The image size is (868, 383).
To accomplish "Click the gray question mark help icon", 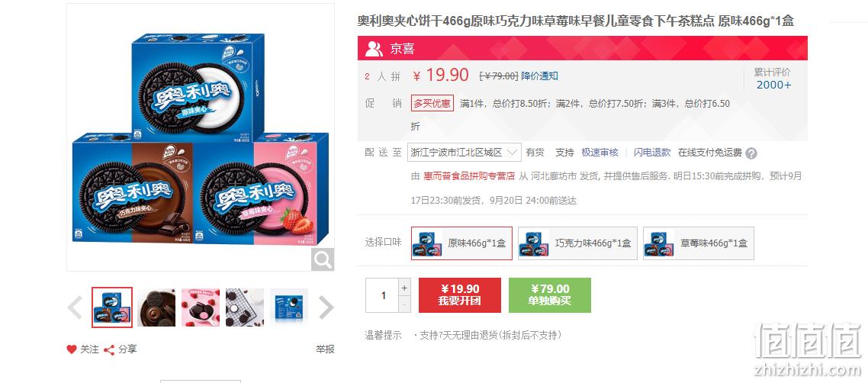I will pyautogui.click(x=751, y=153).
